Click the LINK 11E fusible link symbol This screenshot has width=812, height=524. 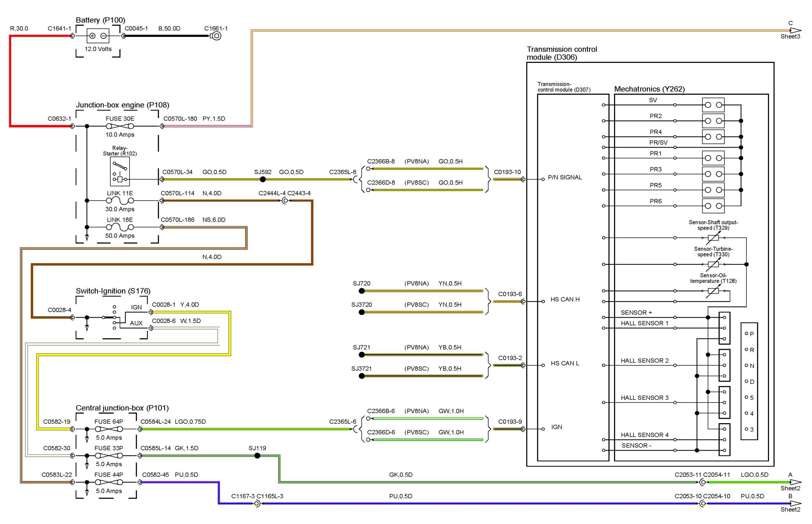pos(120,201)
